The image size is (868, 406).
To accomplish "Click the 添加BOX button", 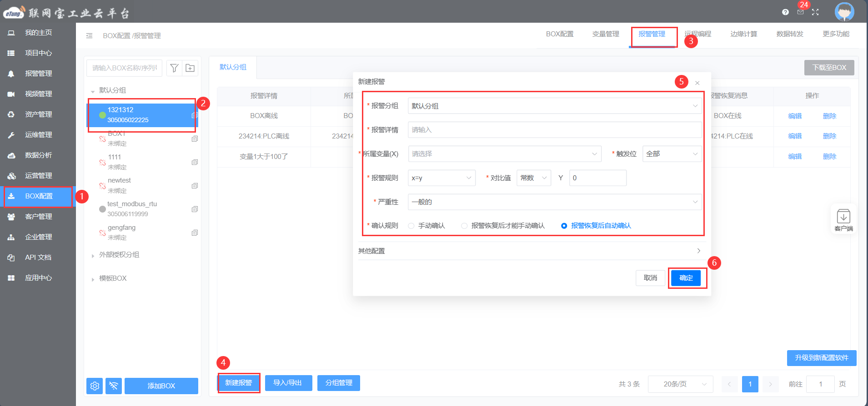I will [x=161, y=386].
